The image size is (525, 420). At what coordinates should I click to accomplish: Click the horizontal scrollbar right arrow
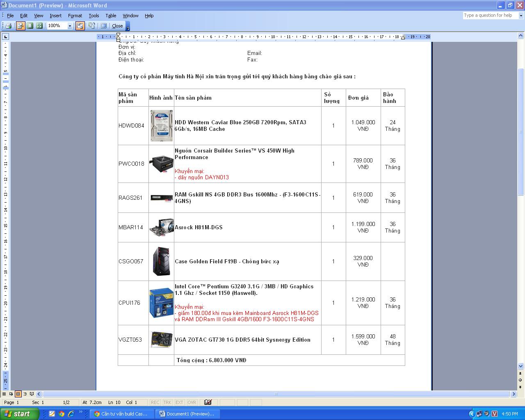point(514,394)
